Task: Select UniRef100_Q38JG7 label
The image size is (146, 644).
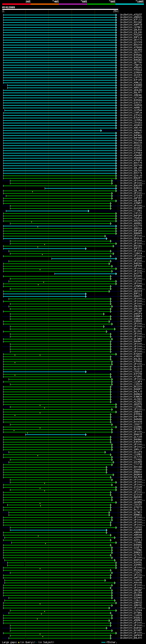Action: point(131,103)
